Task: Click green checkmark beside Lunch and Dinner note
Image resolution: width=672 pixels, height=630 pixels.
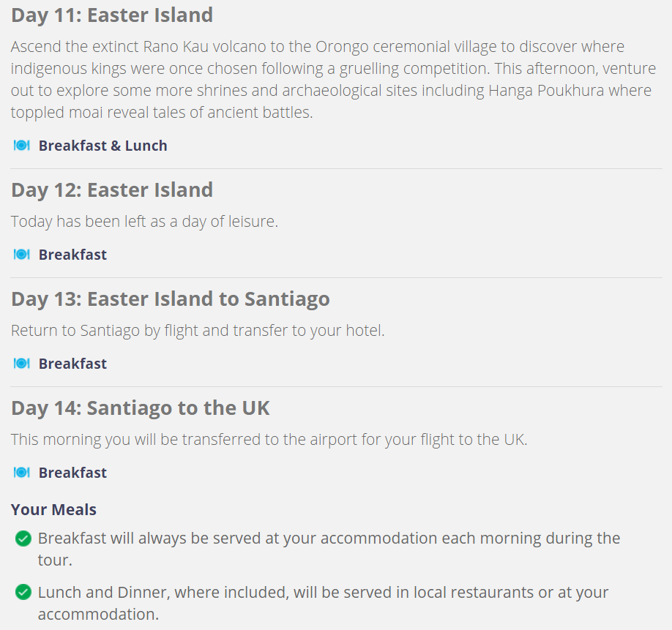Action: (23, 593)
